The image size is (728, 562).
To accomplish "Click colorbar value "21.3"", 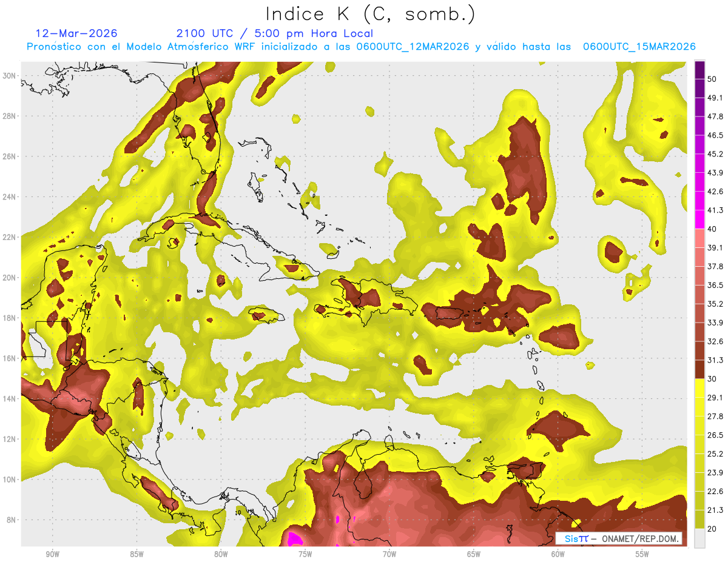I will 715,510.
